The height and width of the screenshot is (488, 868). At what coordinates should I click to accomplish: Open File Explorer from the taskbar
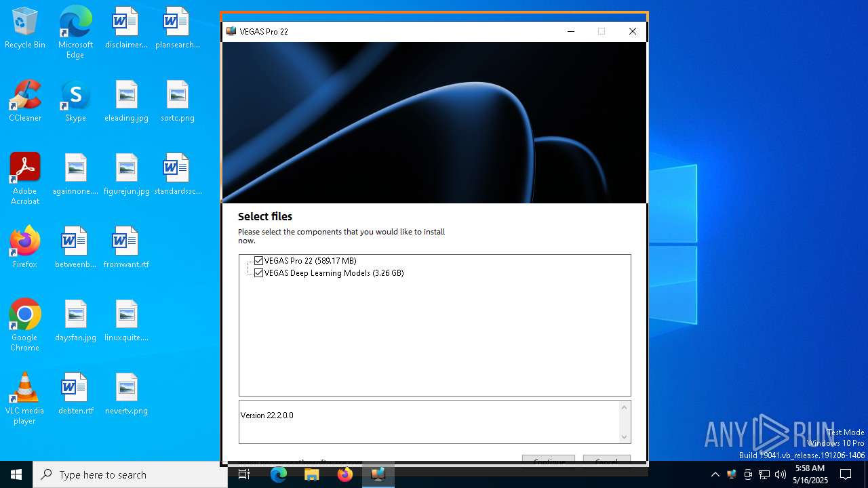[311, 474]
